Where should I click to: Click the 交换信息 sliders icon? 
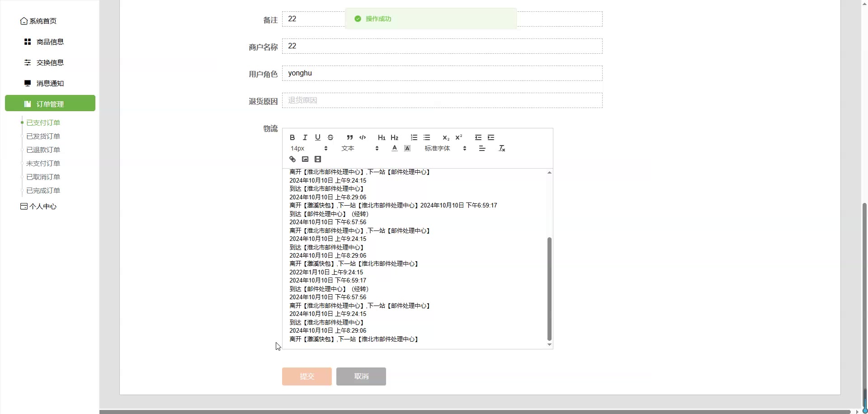click(28, 62)
